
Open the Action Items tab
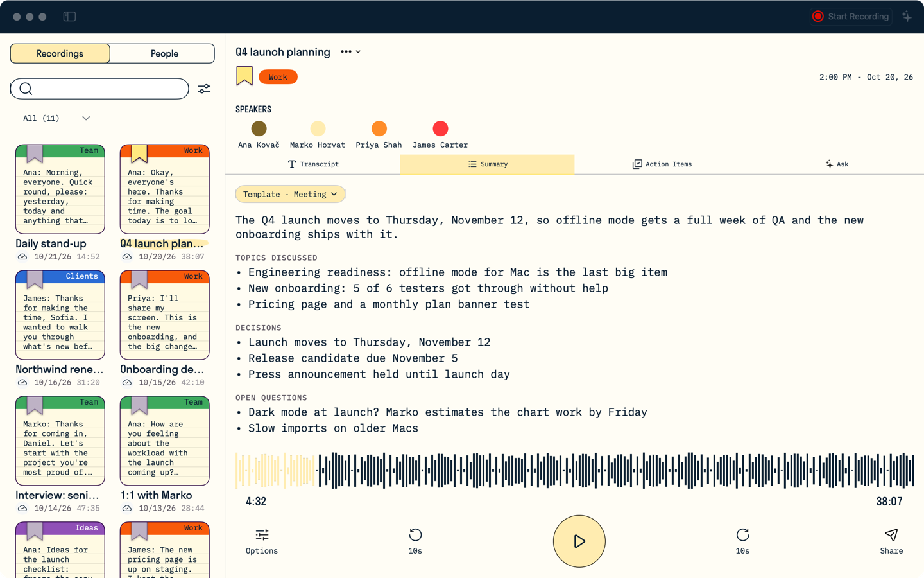[662, 164]
